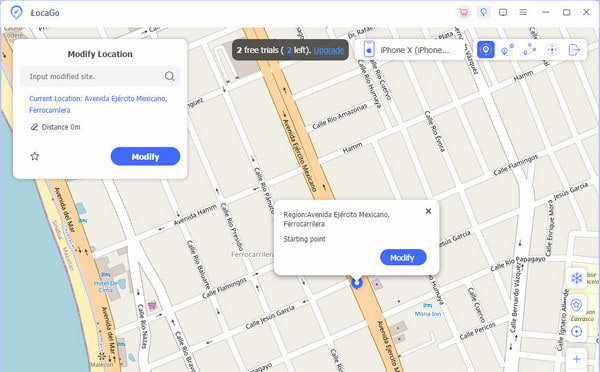
Task: Click the Calle Río Amazonas street label
Action: tap(340, 116)
